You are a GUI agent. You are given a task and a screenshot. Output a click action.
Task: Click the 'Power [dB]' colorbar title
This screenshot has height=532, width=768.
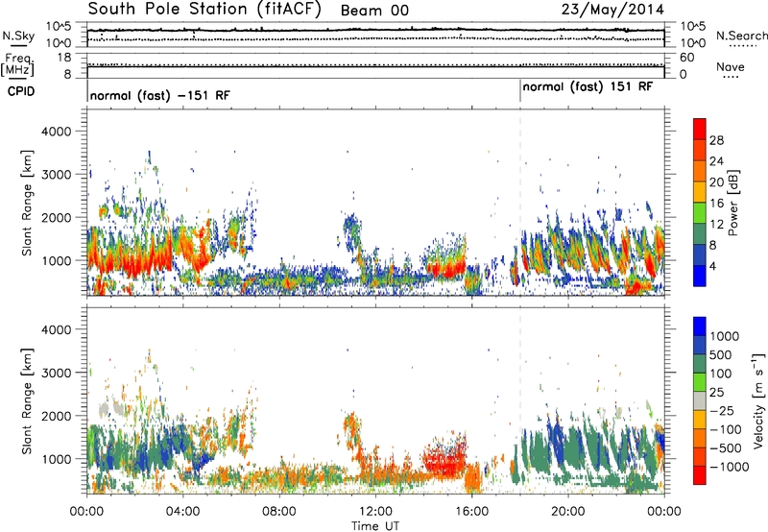click(732, 203)
